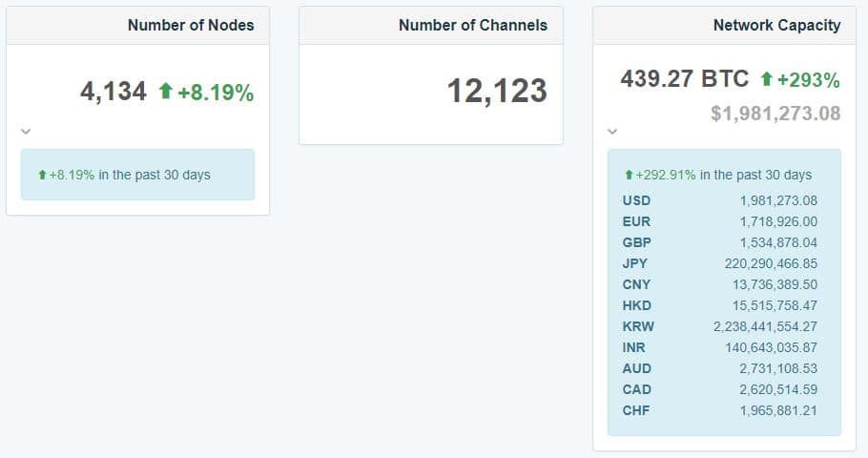Collapse the Number of Nodes details chevron
This screenshot has width=868, height=458.
pyautogui.click(x=25, y=131)
